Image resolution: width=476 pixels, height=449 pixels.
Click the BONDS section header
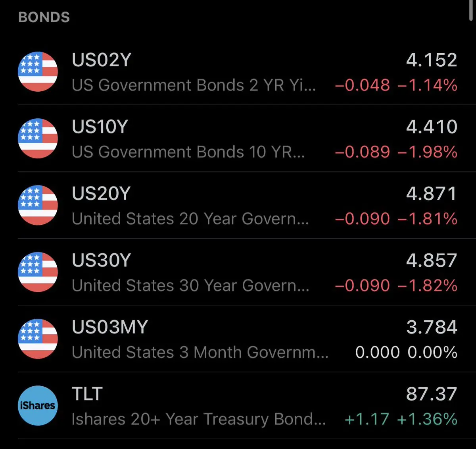(x=44, y=17)
